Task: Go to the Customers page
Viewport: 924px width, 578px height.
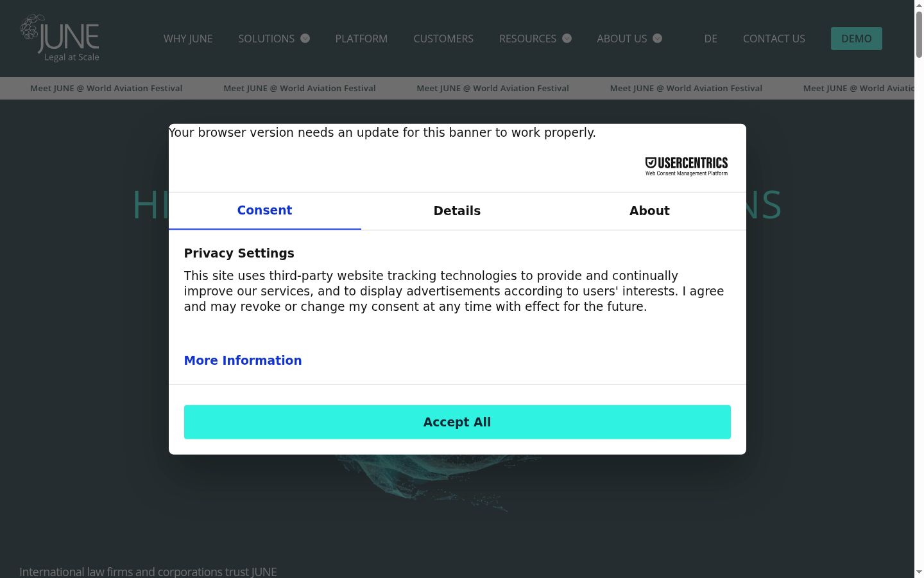Action: (443, 39)
